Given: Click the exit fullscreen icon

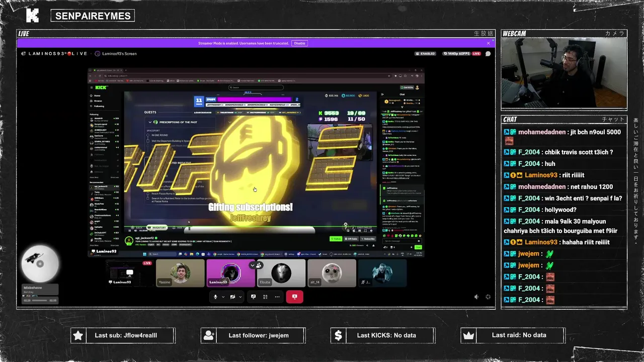Looking at the screenshot, I should (x=488, y=297).
